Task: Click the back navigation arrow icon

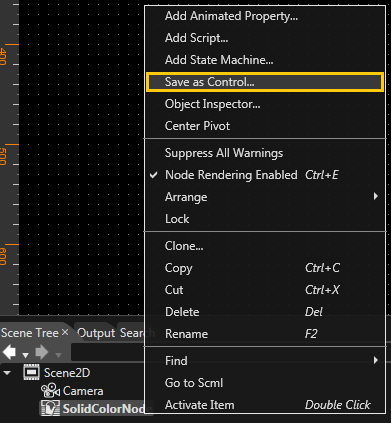Action: pyautogui.click(x=9, y=352)
